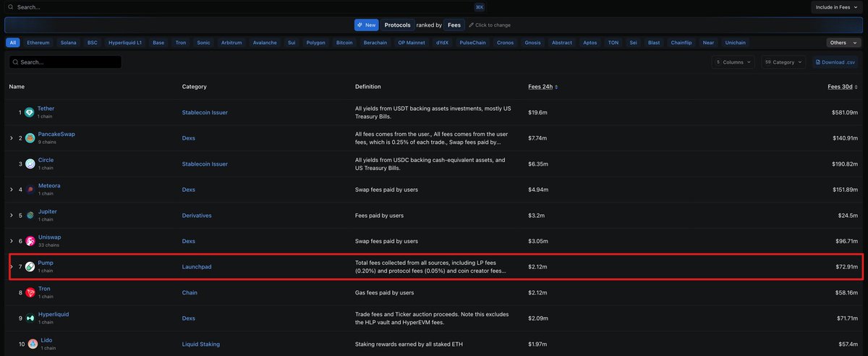Select the BSC chain tab

93,43
